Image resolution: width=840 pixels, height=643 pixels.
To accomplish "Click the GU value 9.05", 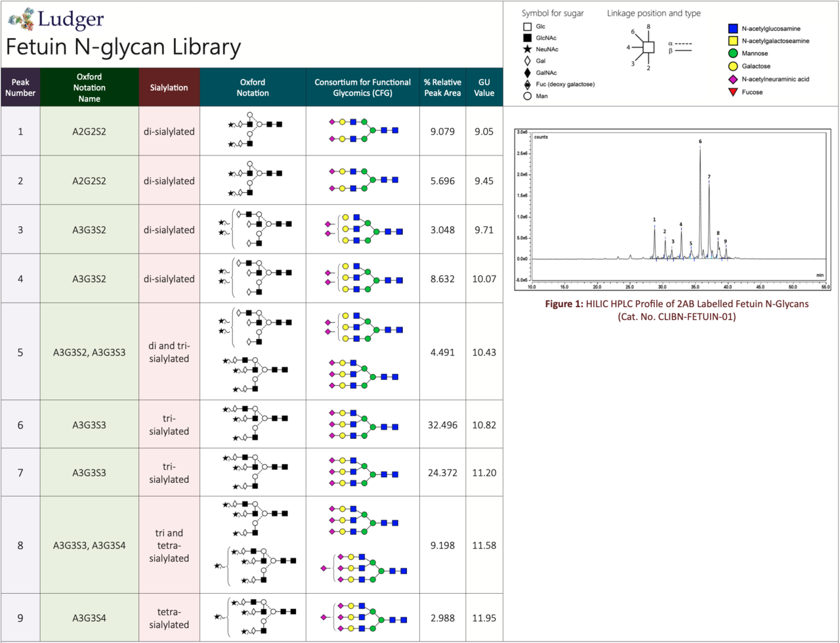I will point(484,131).
